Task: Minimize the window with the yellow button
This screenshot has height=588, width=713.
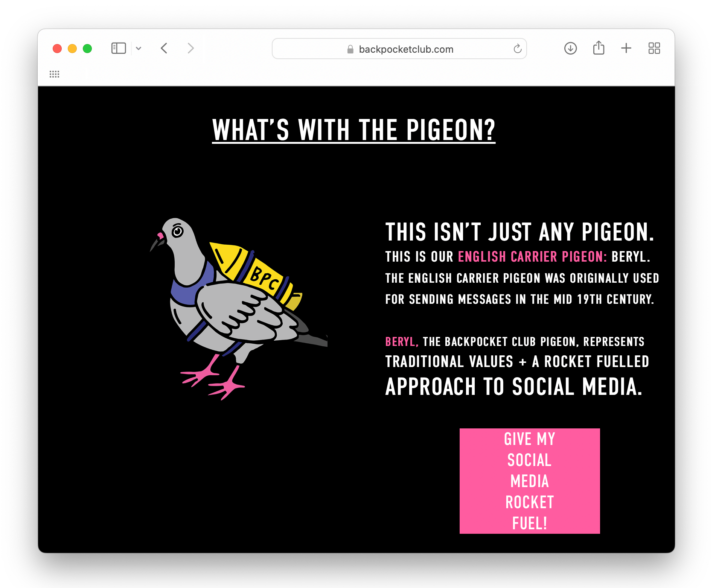Action: click(x=72, y=49)
